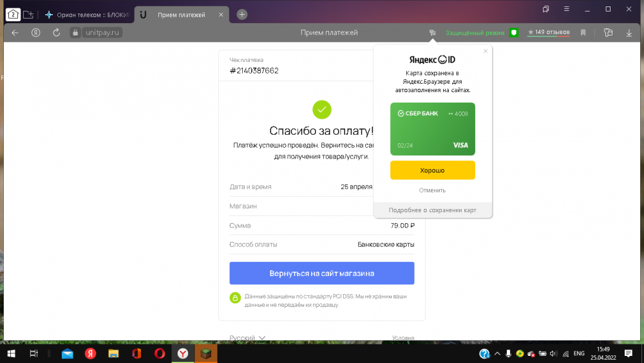Screen dimensions: 644x363
Task: Click the receipt number #2140387662
Action: tap(254, 71)
